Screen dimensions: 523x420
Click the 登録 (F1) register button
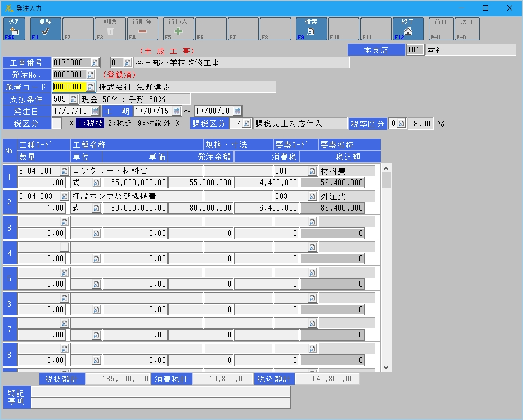coord(46,29)
